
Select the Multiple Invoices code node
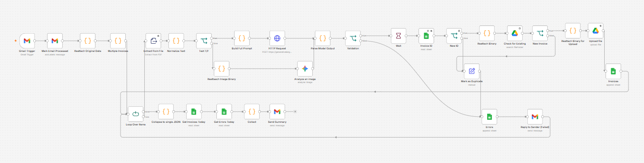pyautogui.click(x=117, y=41)
